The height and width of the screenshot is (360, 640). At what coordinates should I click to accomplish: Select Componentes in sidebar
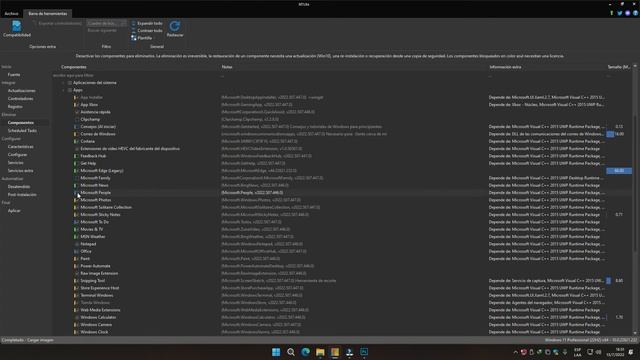coord(21,123)
